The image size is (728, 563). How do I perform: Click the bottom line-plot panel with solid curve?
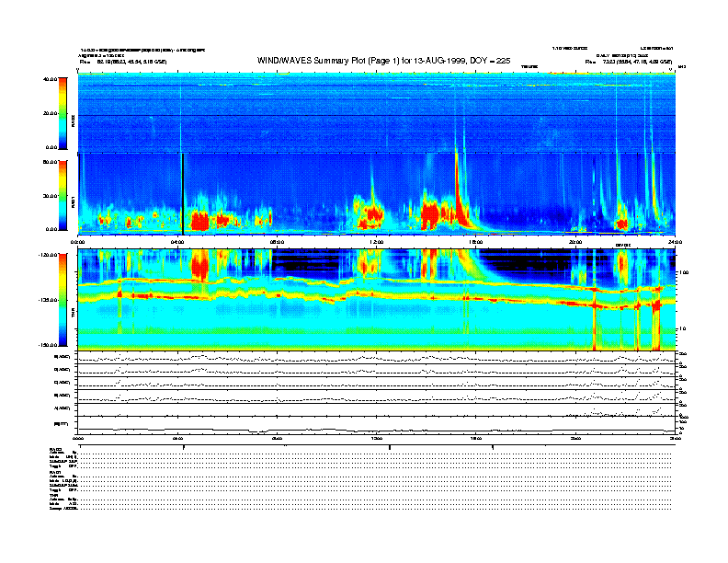376,425
